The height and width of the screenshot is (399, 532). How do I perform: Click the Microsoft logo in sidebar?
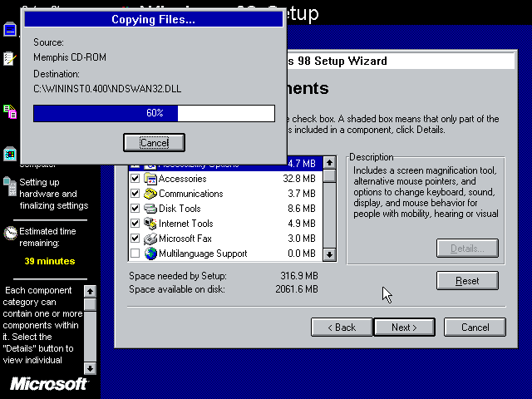pyautogui.click(x=49, y=384)
